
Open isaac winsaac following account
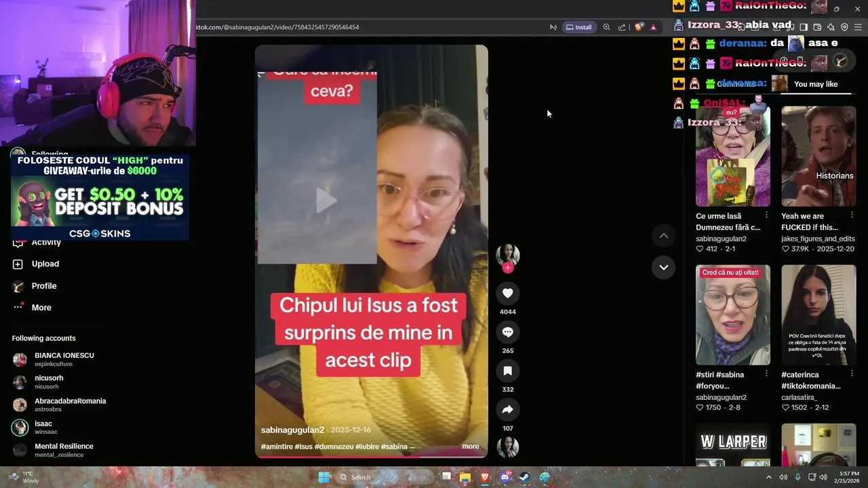tap(43, 428)
